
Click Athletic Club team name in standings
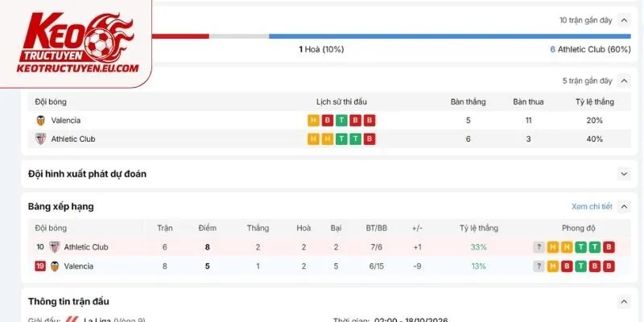coord(86,247)
